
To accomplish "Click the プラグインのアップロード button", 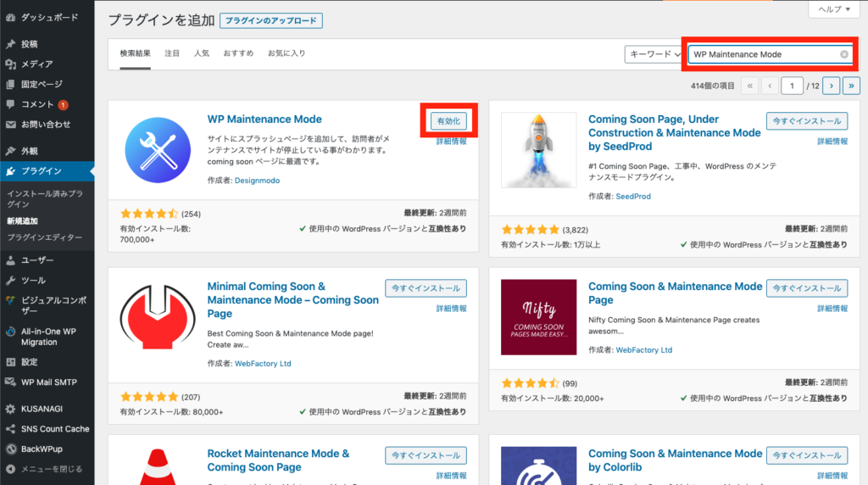I will pyautogui.click(x=271, y=20).
